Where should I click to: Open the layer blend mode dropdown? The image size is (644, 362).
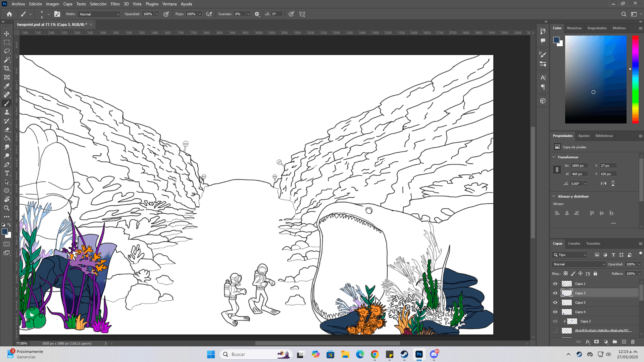(579, 264)
